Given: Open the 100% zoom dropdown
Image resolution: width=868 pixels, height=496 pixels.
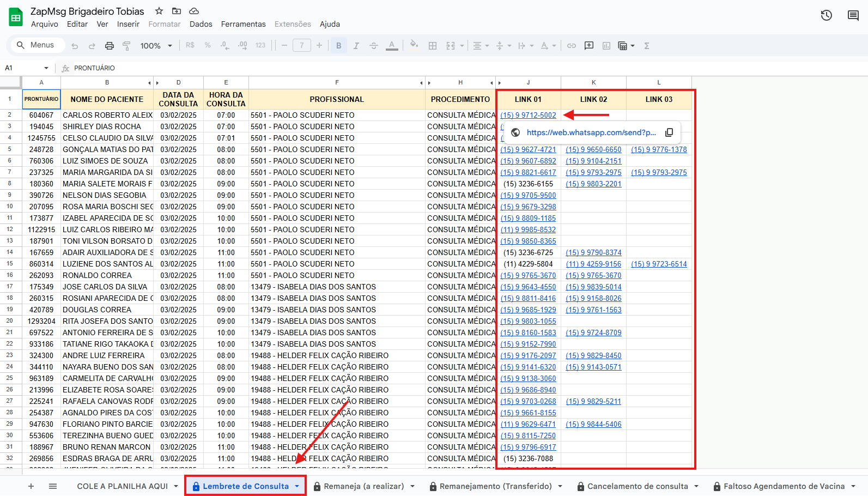Looking at the screenshot, I should [x=156, y=46].
